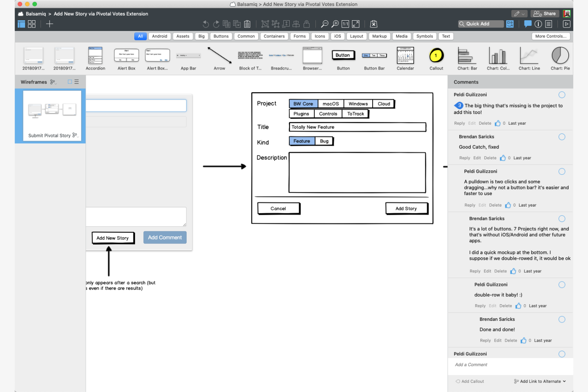Click the Zoom Out magnifier icon
Viewport: 588px width, 392px height.
325,24
